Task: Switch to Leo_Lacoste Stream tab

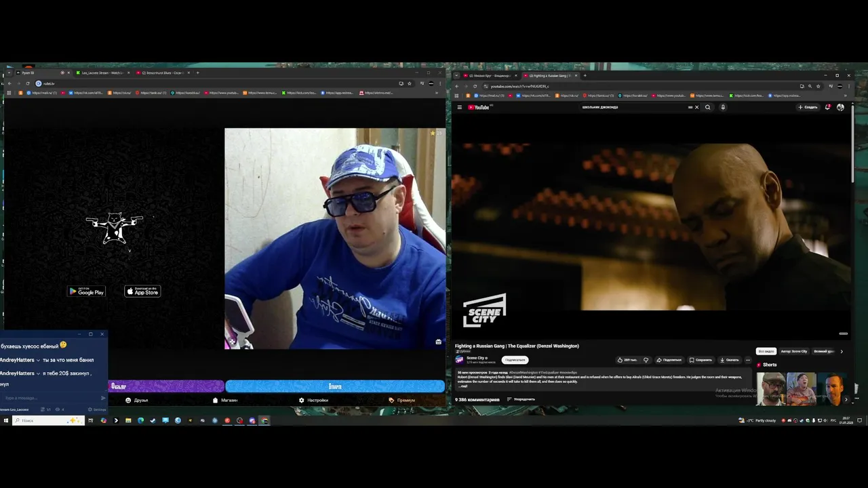Action: tap(102, 73)
